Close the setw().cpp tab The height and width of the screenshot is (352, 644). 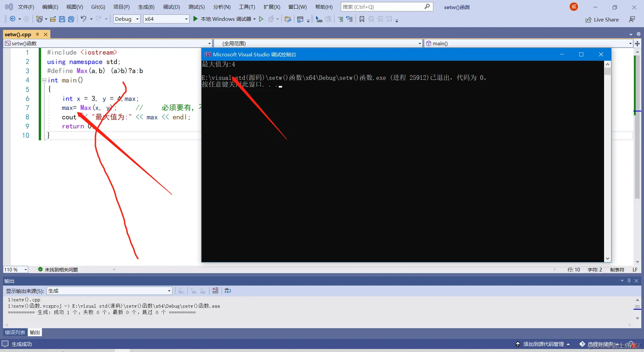(46, 34)
